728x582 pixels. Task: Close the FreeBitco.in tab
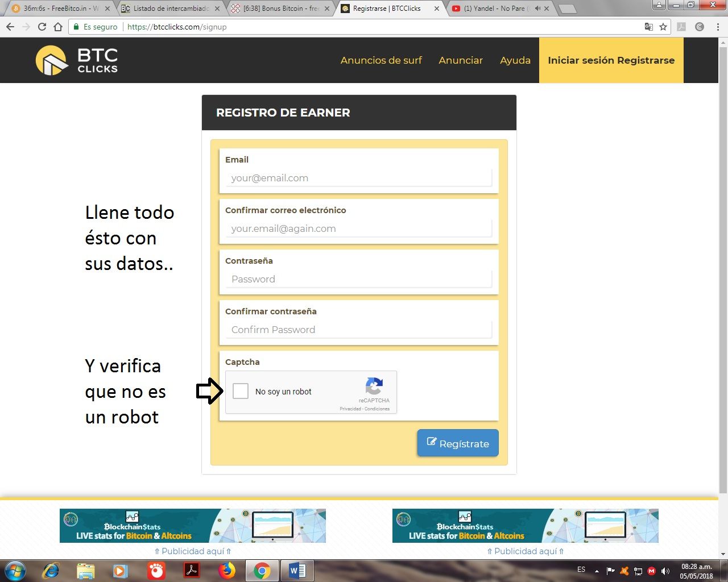(107, 9)
